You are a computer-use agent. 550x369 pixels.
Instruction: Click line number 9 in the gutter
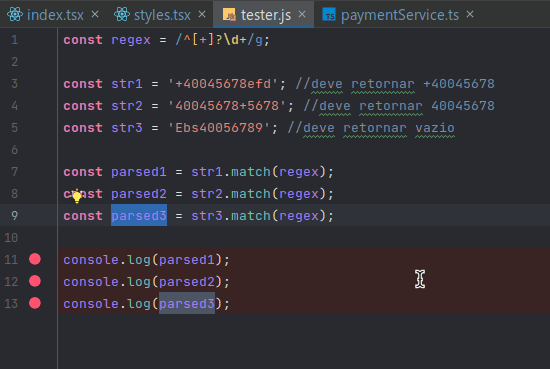point(14,216)
